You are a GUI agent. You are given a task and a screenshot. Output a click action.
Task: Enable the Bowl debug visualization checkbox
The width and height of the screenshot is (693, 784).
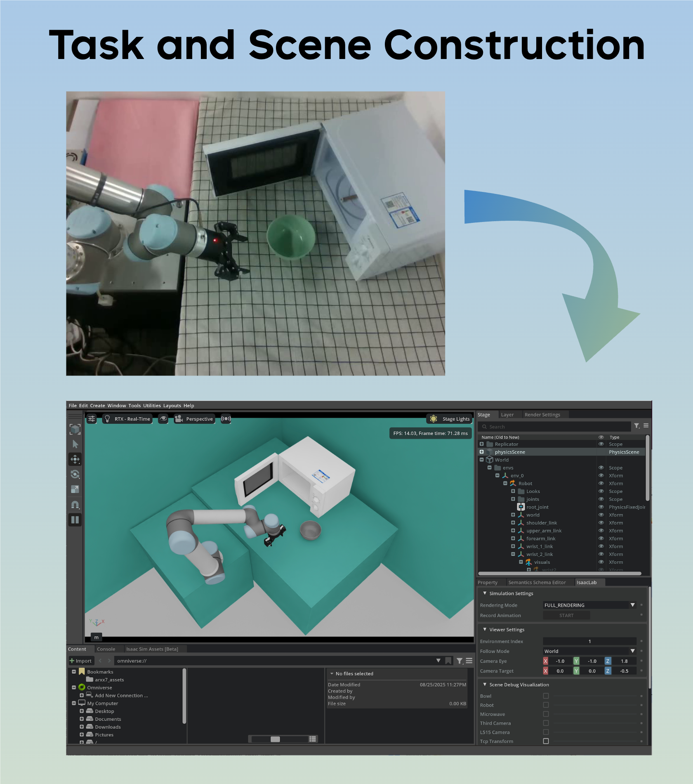point(546,696)
